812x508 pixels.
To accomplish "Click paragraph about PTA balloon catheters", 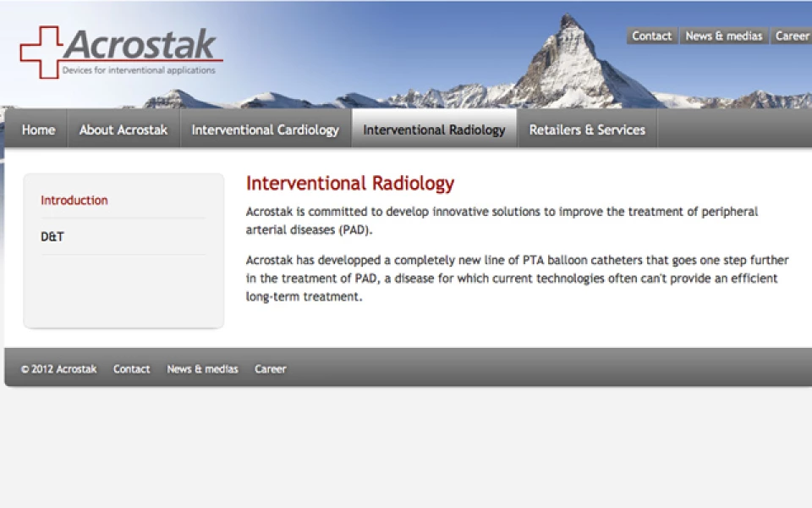I will tap(517, 278).
